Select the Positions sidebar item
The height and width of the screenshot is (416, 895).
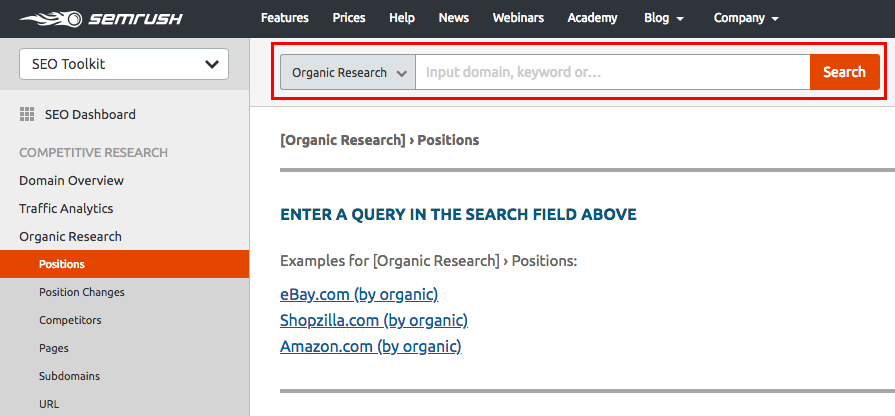pyautogui.click(x=124, y=264)
